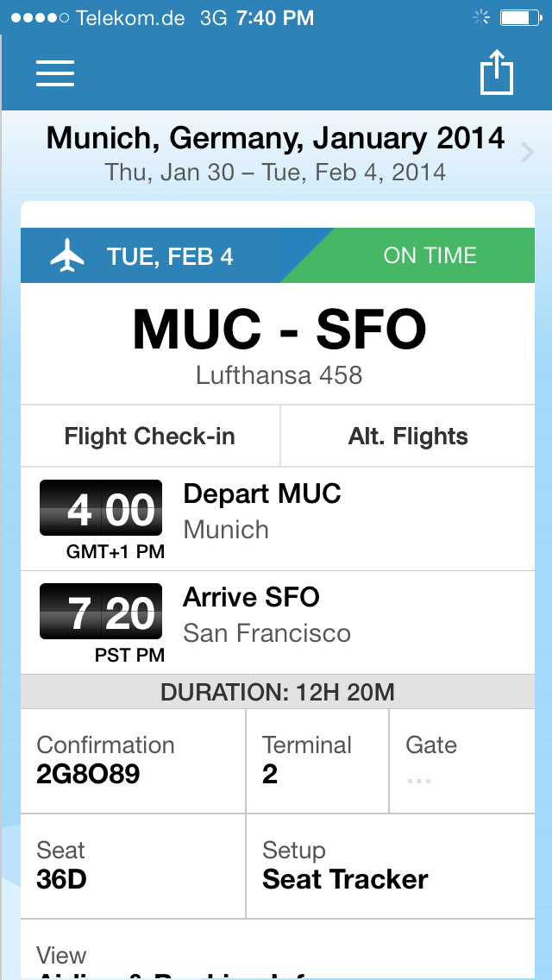Tap the Terminal 2 cell
The height and width of the screenshot is (980, 552).
pyautogui.click(x=317, y=761)
